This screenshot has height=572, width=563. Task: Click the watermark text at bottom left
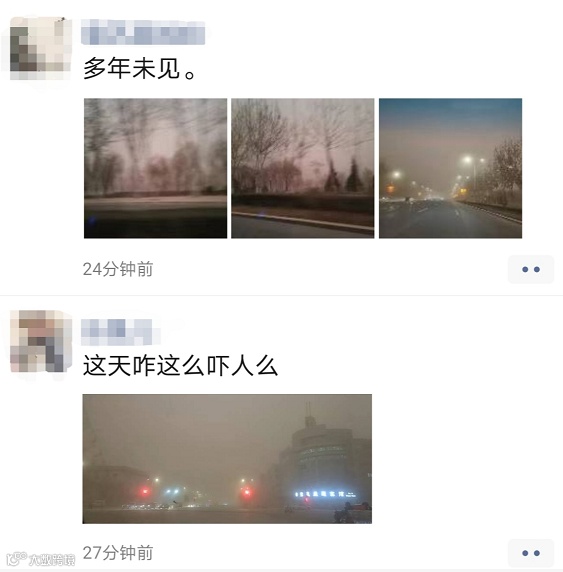pos(51,560)
